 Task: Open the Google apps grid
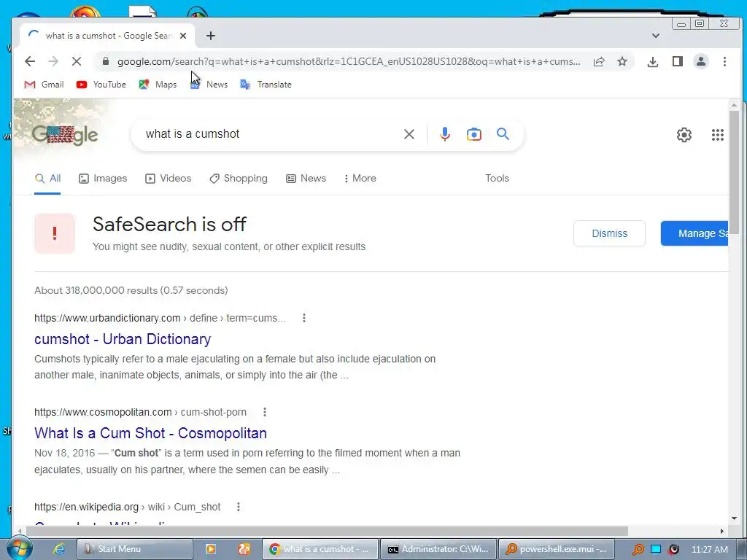point(718,135)
